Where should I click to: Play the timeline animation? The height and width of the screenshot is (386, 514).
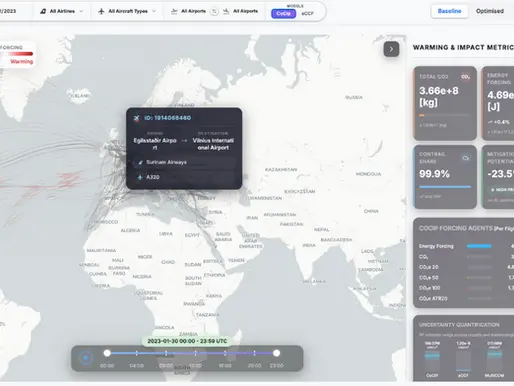point(86,358)
